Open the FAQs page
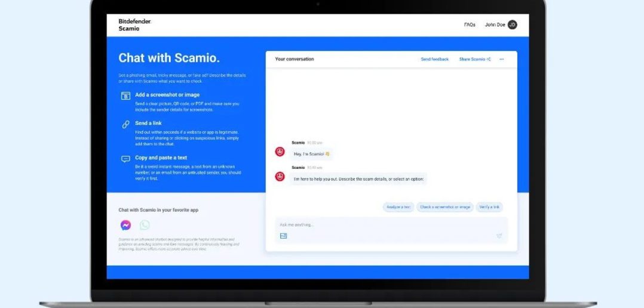The image size is (644, 308). click(470, 25)
